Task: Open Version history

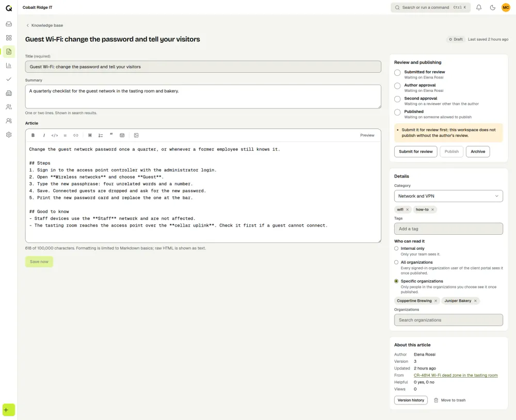Action: pyautogui.click(x=411, y=400)
